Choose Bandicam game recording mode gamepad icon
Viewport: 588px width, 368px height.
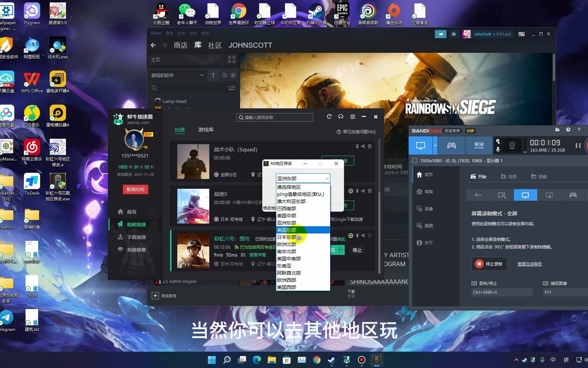pos(451,146)
